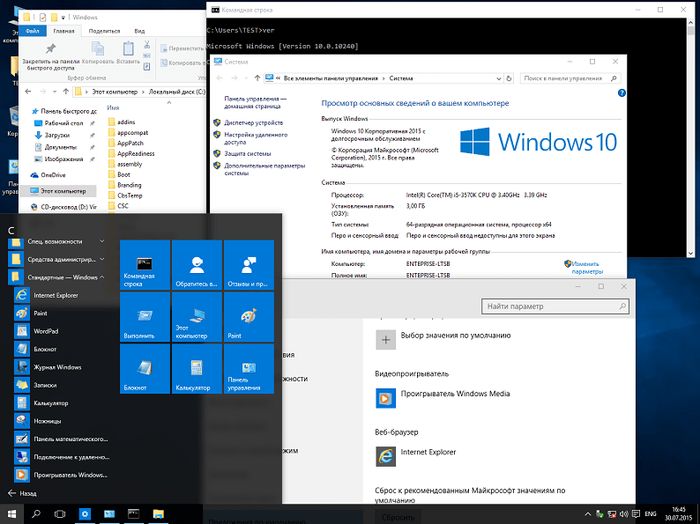Click the Выполнить (Run) tile
Screen dimensions: 700x524
coord(145,317)
